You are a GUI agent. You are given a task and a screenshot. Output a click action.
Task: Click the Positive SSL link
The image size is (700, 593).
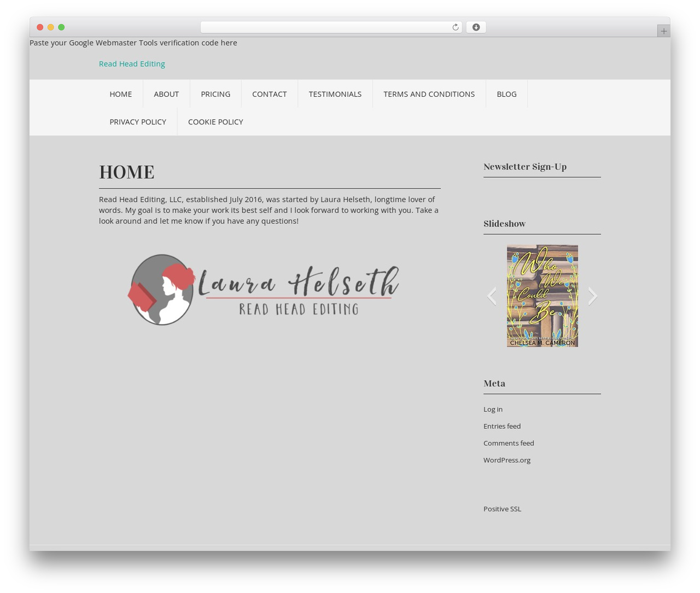coord(502,509)
